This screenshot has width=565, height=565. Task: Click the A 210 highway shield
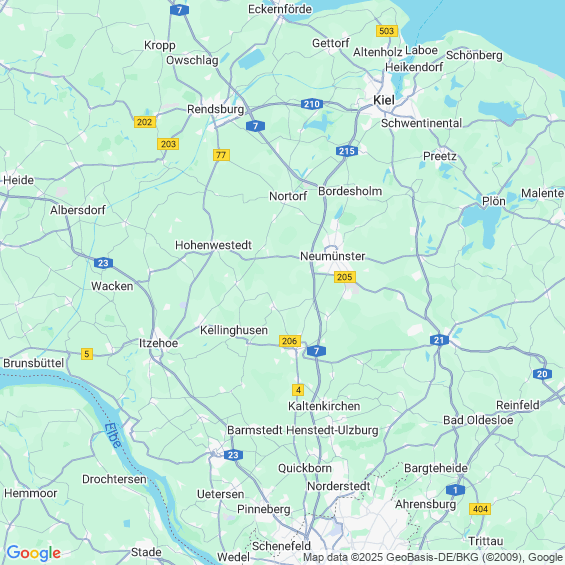tap(312, 104)
